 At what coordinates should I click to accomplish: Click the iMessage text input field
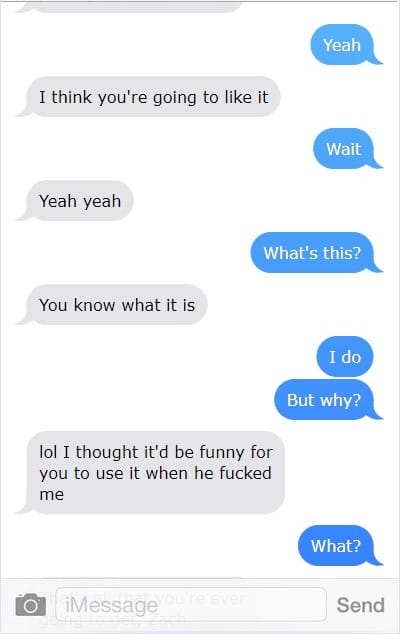pos(191,604)
